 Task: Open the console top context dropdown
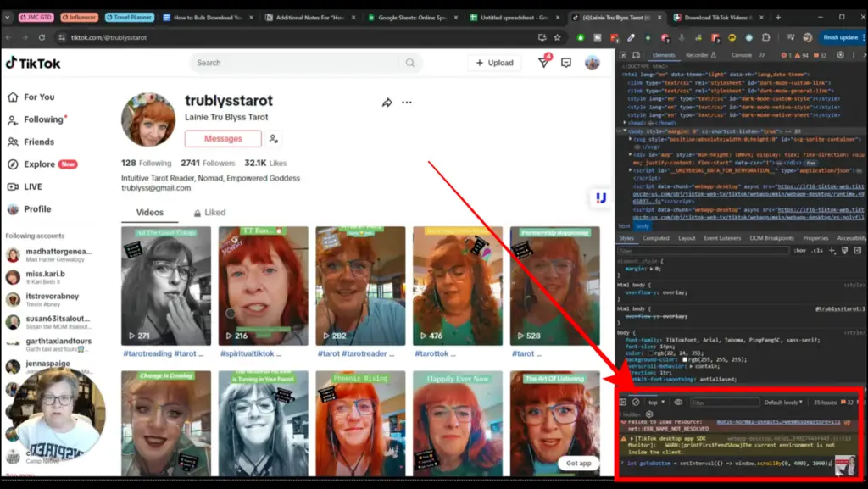[x=656, y=403]
